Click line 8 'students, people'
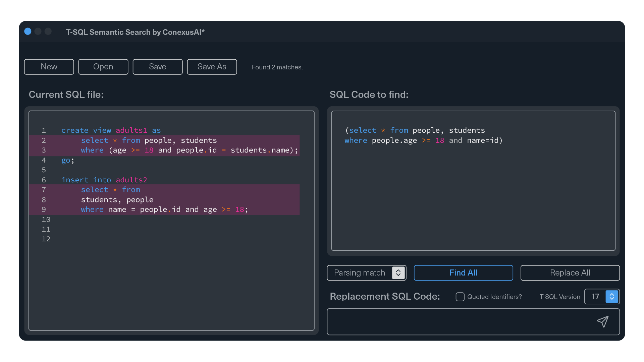This screenshot has width=644, height=362. 117,200
